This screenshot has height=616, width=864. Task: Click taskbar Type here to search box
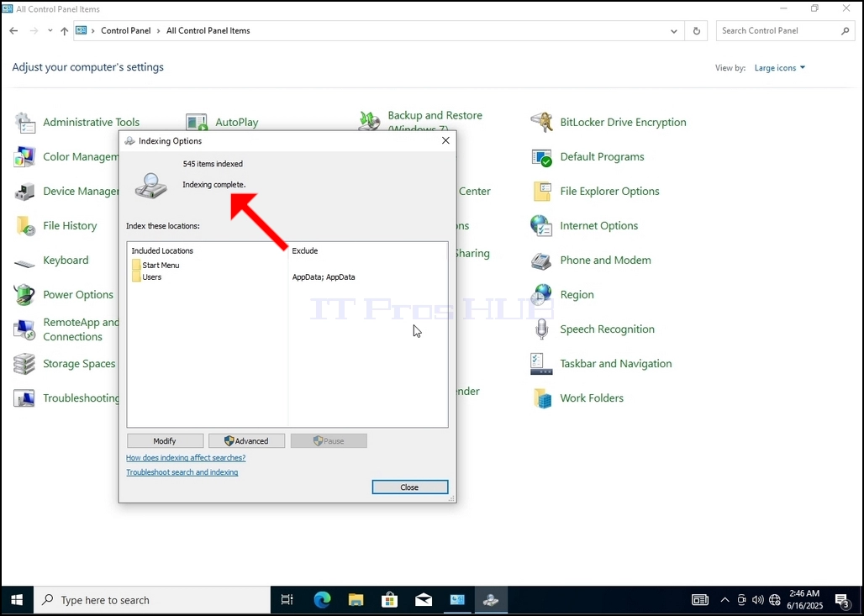[152, 600]
